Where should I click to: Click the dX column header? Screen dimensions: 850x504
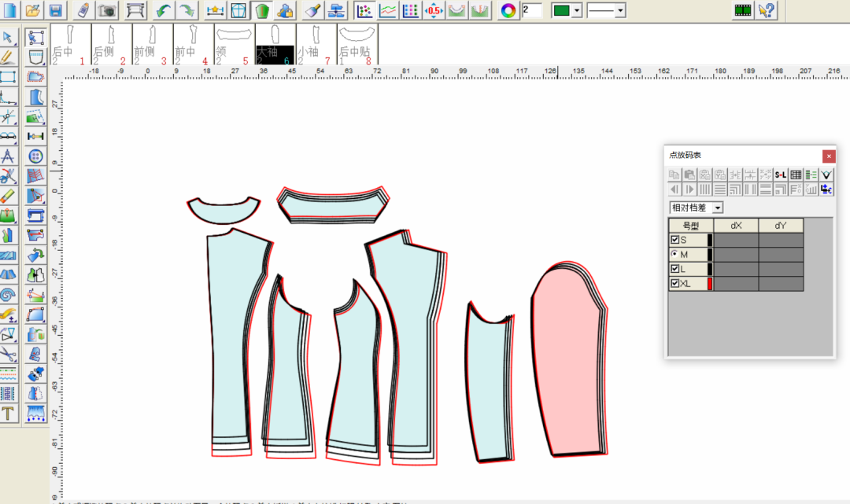(x=736, y=226)
